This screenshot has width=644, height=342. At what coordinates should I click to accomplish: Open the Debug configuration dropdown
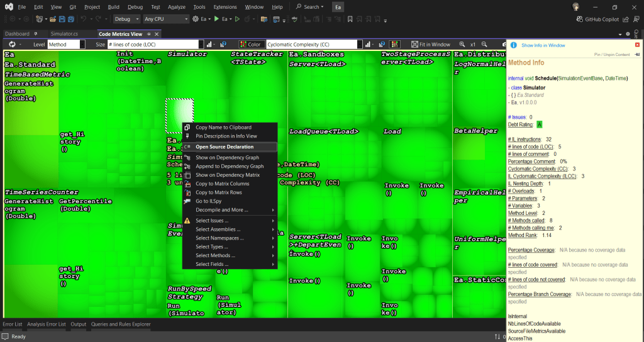[126, 19]
